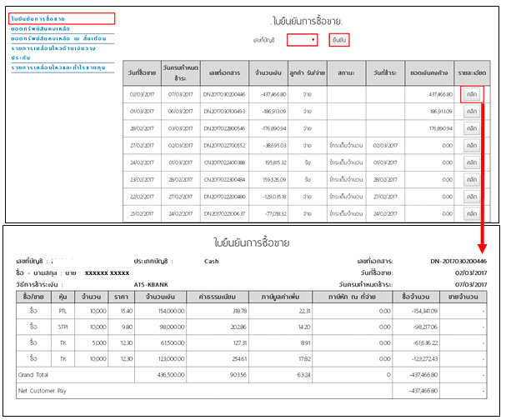Click detail button for DN2017022100637 row
The height and width of the screenshot is (420, 506).
472,213
